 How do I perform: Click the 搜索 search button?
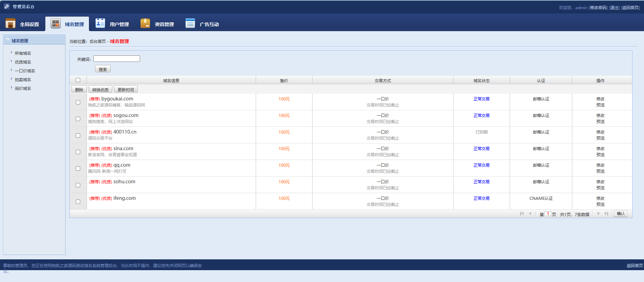tap(103, 69)
